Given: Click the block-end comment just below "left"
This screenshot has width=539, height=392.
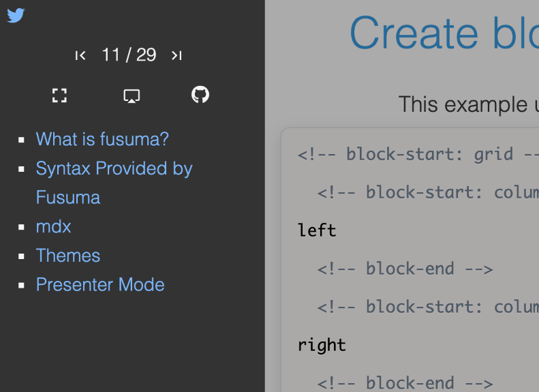Looking at the screenshot, I should coord(405,269).
